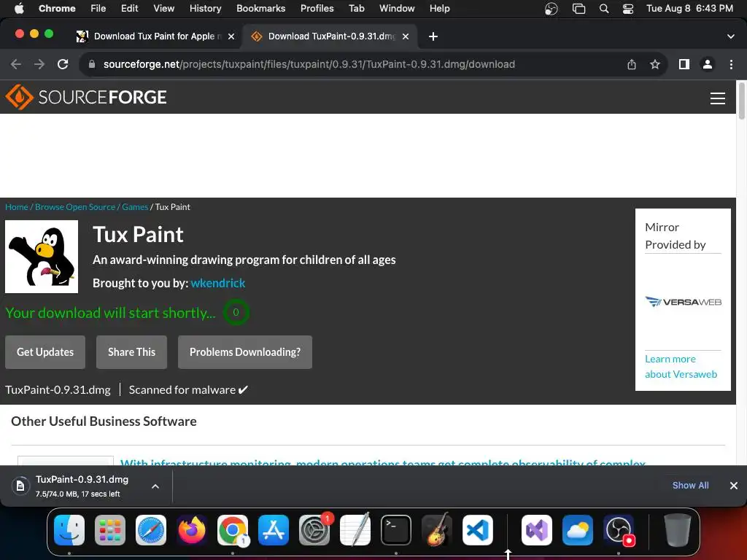Open the Profiles menu
The width and height of the screenshot is (747, 560).
point(317,8)
